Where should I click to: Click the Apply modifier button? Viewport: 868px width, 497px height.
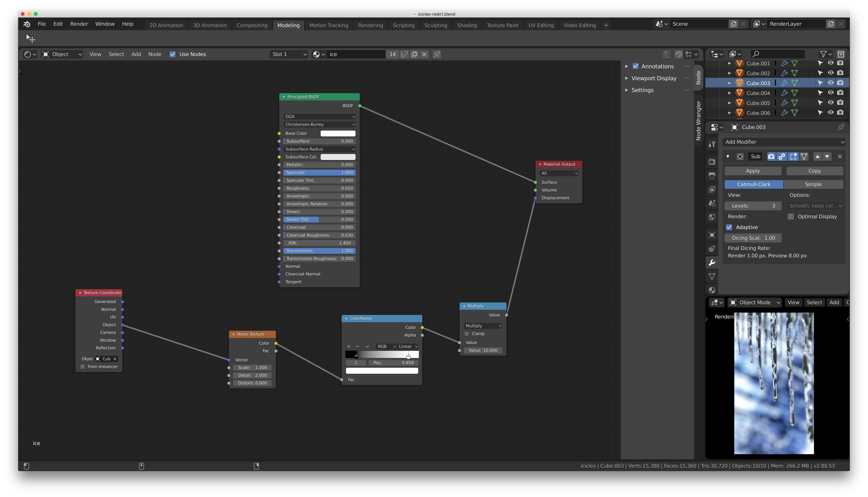click(753, 171)
